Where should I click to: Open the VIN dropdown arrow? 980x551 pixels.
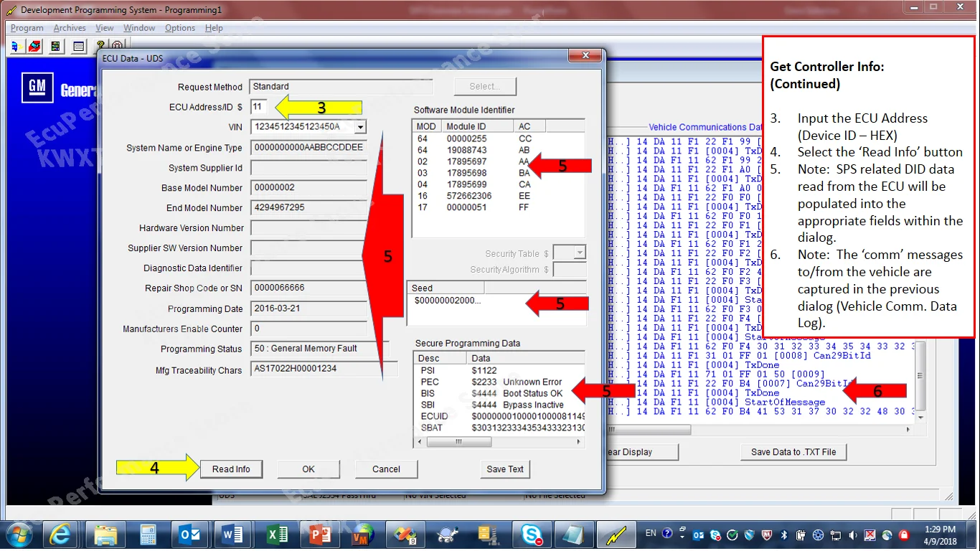[x=360, y=127]
